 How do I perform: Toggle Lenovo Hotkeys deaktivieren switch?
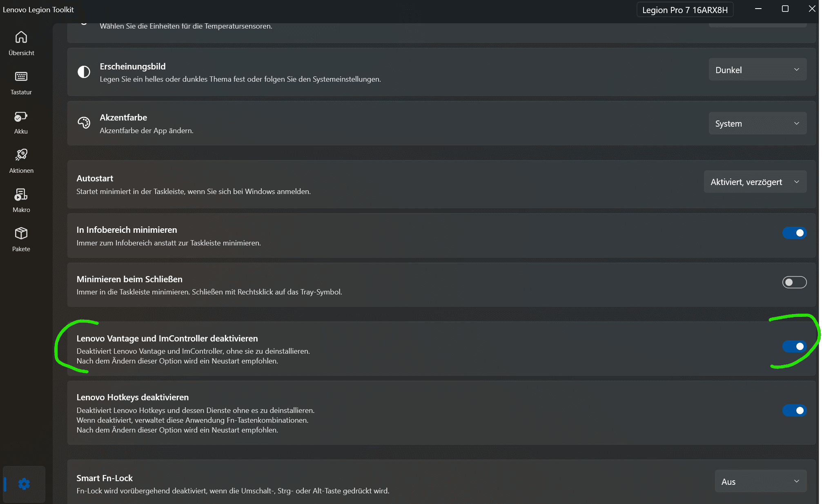(x=794, y=410)
